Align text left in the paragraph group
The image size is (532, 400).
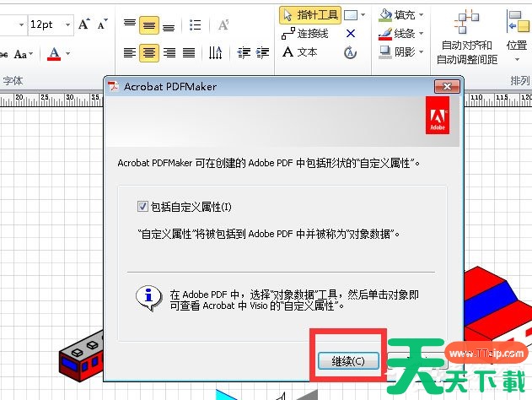click(x=130, y=52)
